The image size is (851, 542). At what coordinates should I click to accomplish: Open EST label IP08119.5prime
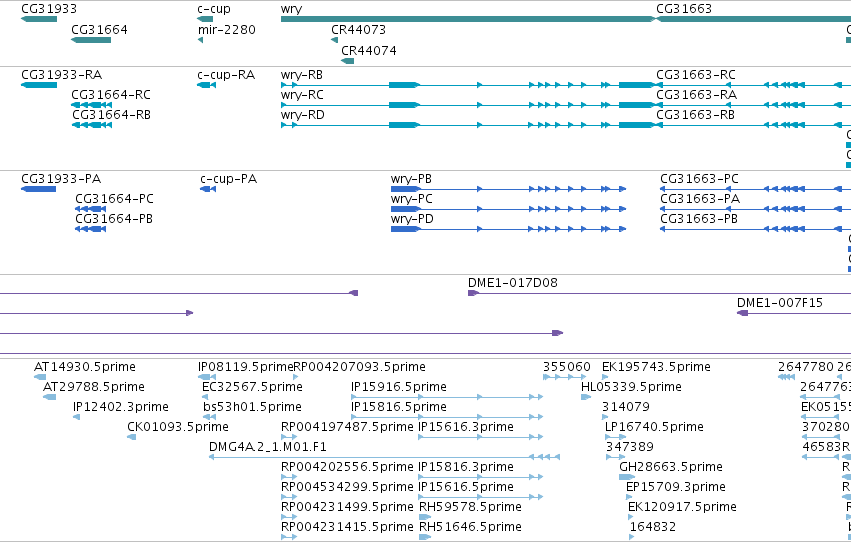tap(245, 367)
